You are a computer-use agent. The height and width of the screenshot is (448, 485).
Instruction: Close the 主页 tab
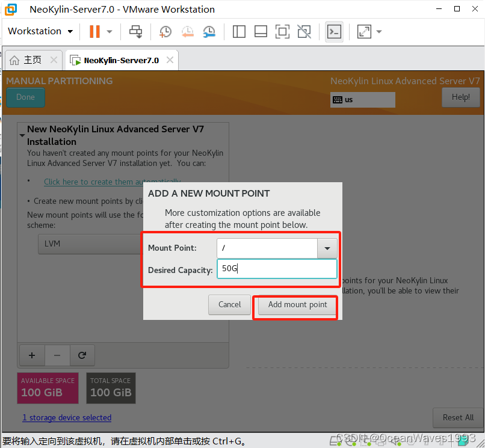54,60
